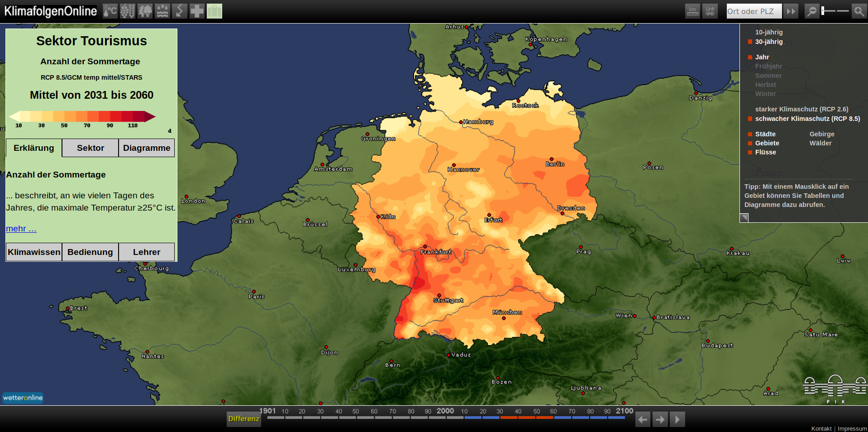Click Dresden city marker on map
868x432 pixels.
click(563, 213)
